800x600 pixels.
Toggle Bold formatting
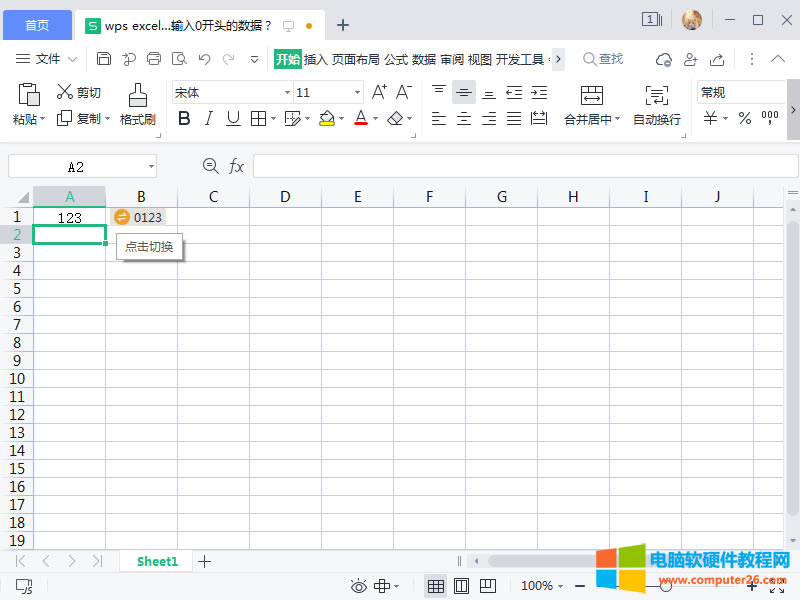click(x=184, y=119)
